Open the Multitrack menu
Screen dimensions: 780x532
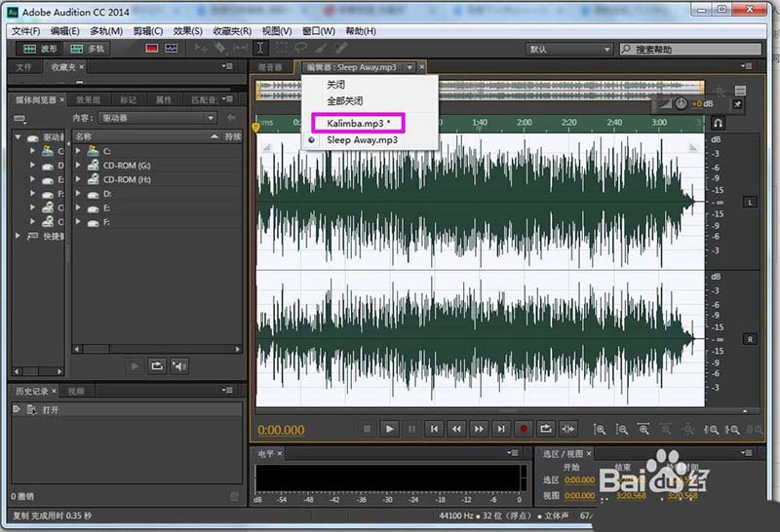pyautogui.click(x=106, y=31)
